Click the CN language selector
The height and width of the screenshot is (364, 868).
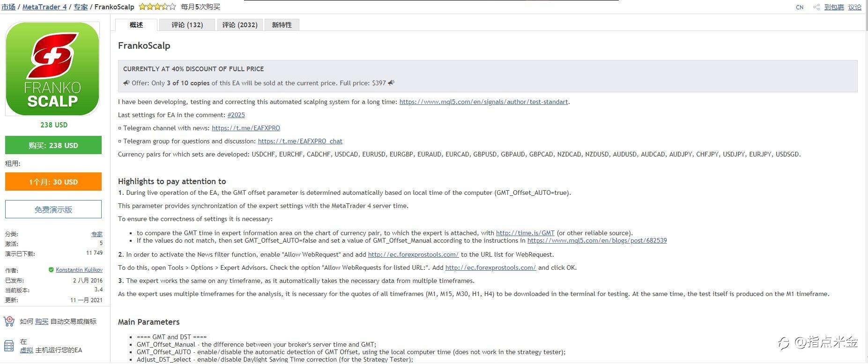(800, 7)
